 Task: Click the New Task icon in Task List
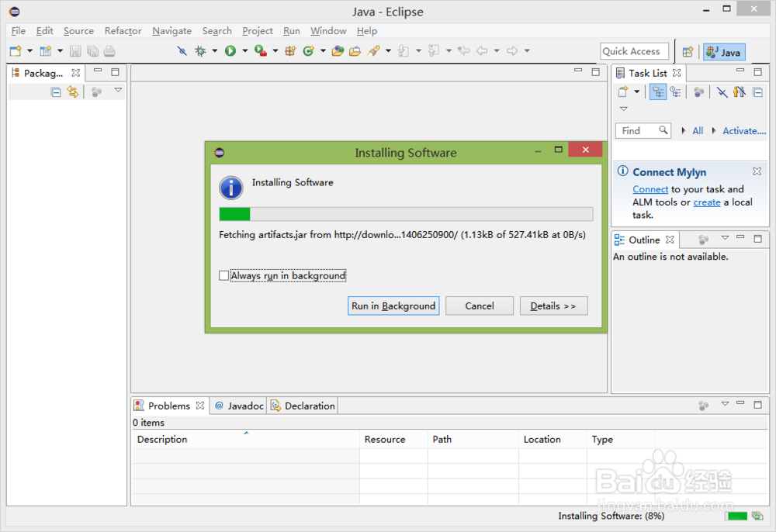click(x=623, y=92)
